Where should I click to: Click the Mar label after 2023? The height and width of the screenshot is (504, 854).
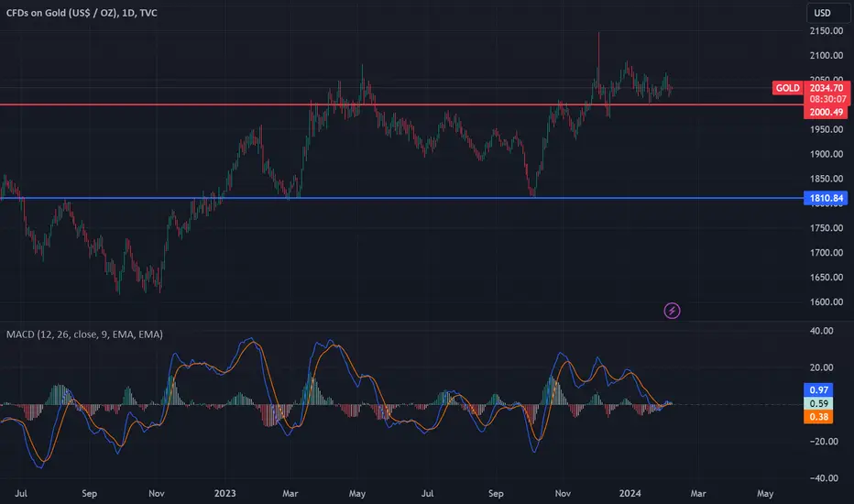(290, 494)
